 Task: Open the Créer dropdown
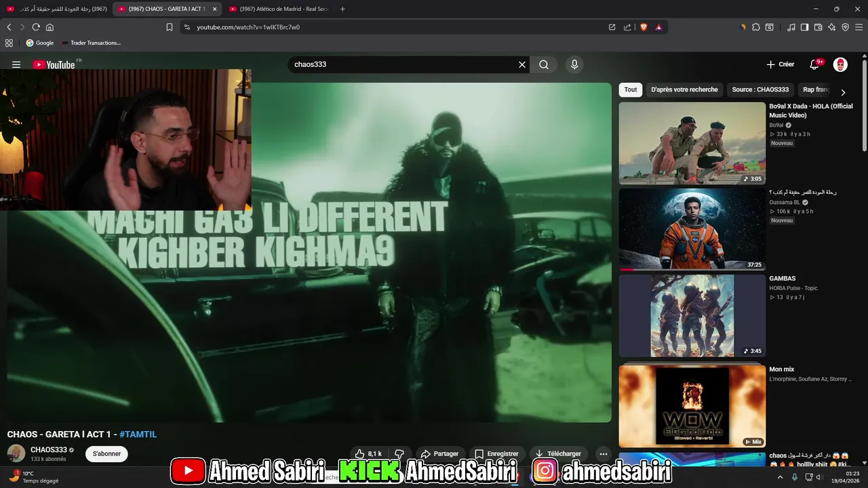(x=780, y=64)
